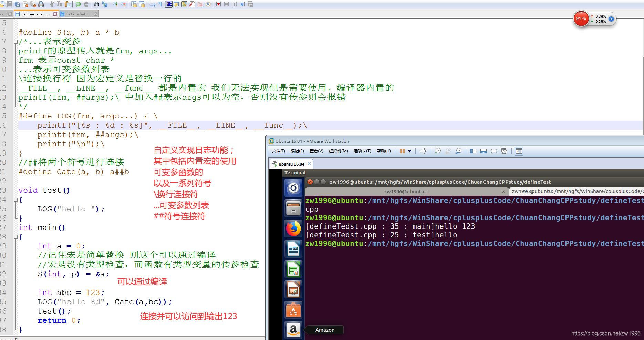Run macro multiple times
Image resolution: width=644 pixels, height=340 pixels.
coord(242,4)
